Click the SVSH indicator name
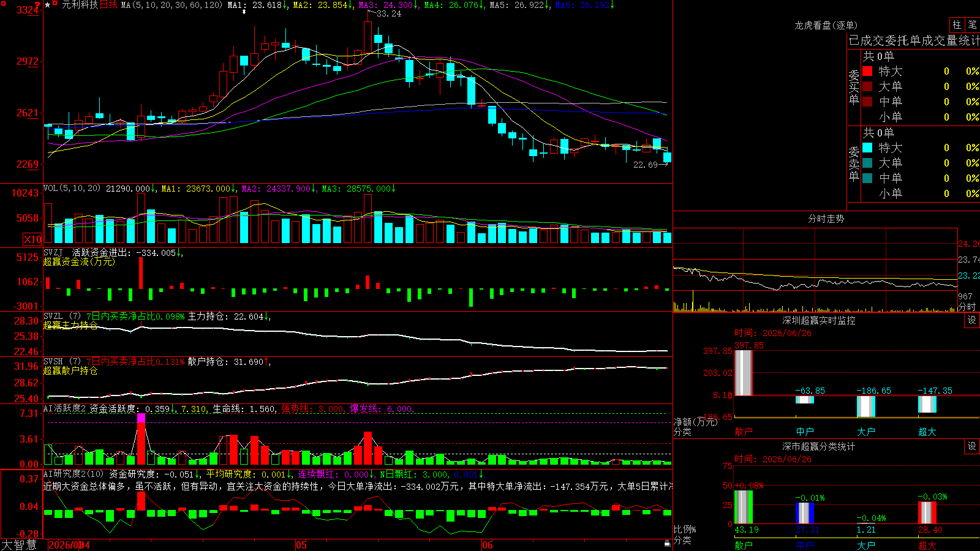This screenshot has height=551, width=980. [x=53, y=362]
